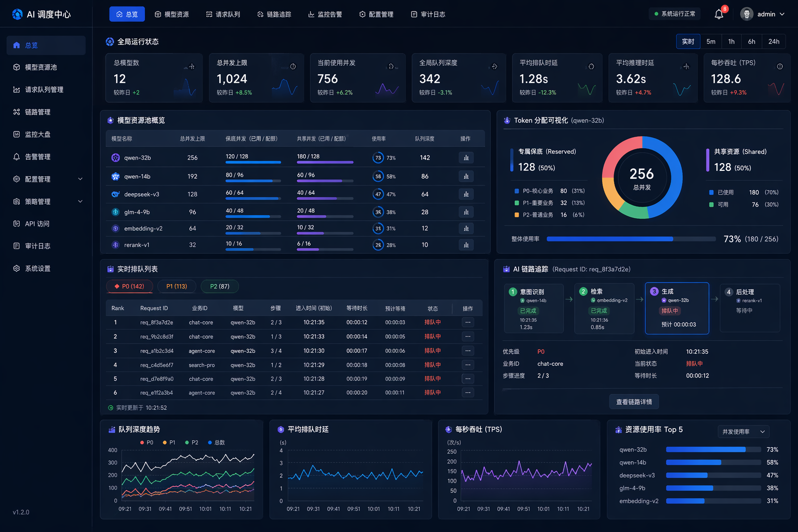Click the AI 调度中心 logo icon
The image size is (798, 532).
point(17,15)
